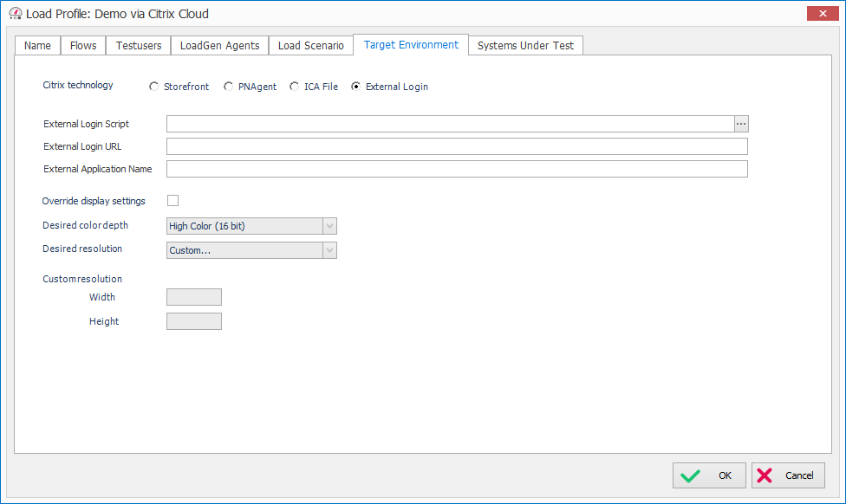Click External Application Name input field
Viewport: 846px width, 504px height.
[457, 169]
